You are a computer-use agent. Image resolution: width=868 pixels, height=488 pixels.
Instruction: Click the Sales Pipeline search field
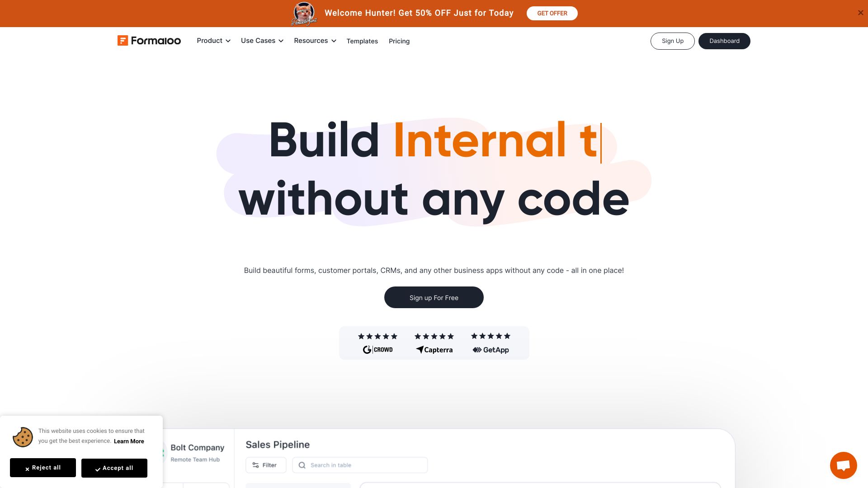(x=359, y=465)
